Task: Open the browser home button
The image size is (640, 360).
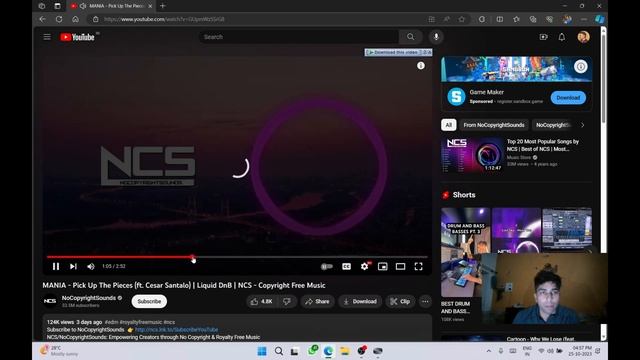Action: point(76,19)
